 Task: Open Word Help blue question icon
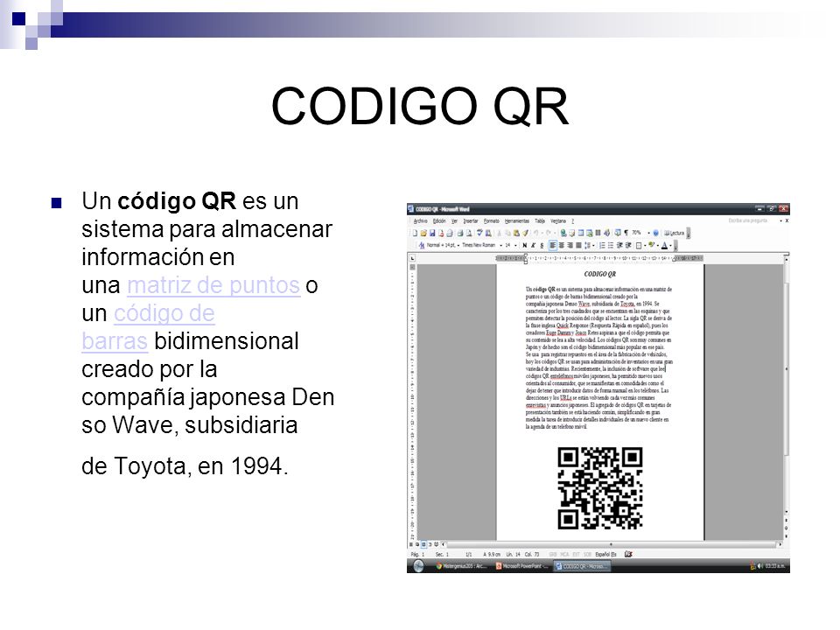click(655, 233)
